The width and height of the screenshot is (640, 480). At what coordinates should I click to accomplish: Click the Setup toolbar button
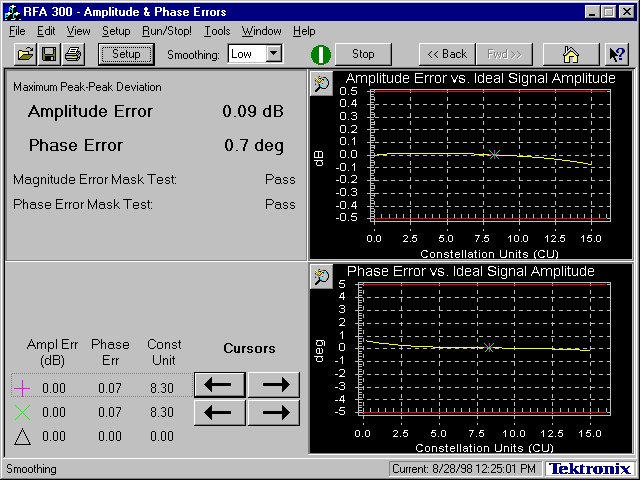point(126,54)
